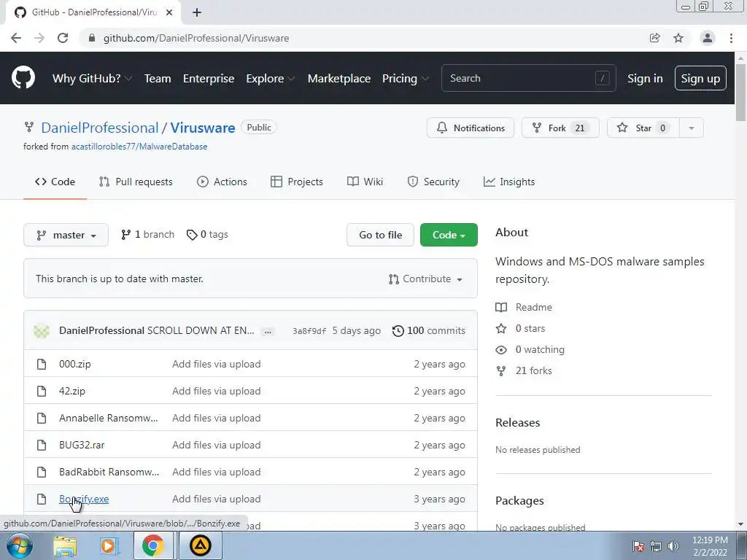Open commit hash 3a8f9df
The width and height of the screenshot is (747, 560).
pyautogui.click(x=309, y=331)
